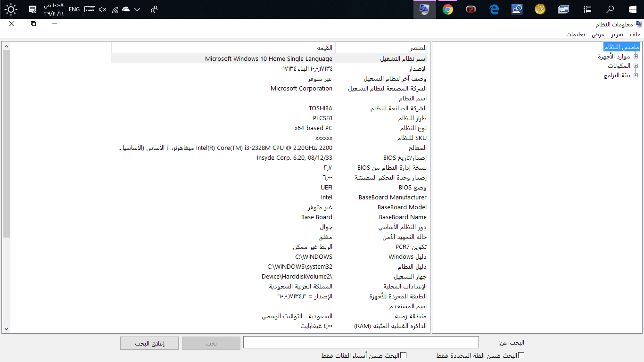644x362 pixels.
Task: Select the Device\HarddiskVolume2 value
Action: (297, 276)
